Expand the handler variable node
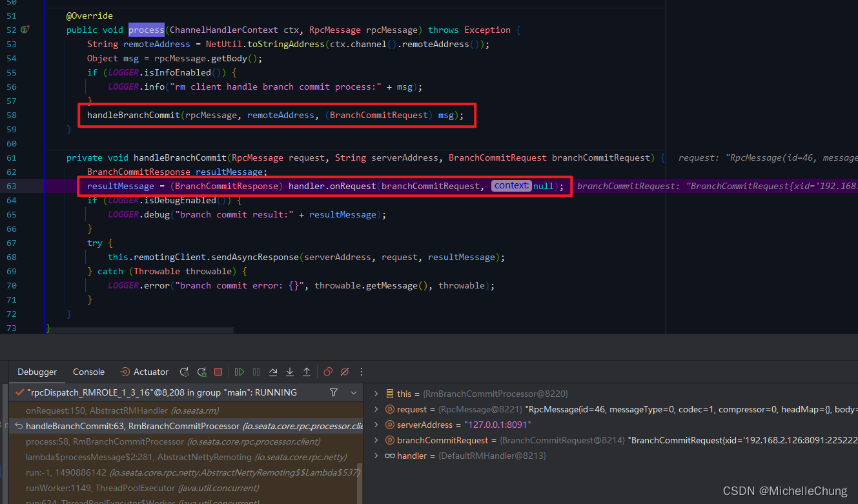The image size is (858, 504). pos(376,456)
